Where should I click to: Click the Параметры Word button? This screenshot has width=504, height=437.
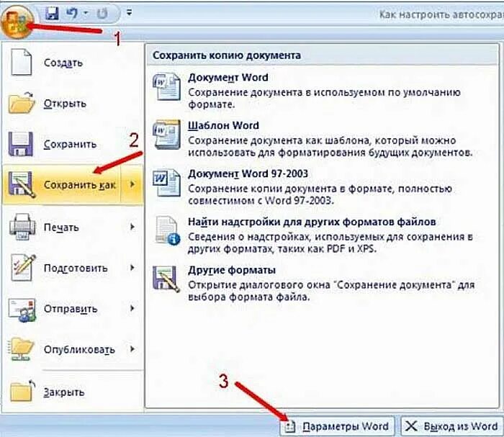(x=336, y=426)
